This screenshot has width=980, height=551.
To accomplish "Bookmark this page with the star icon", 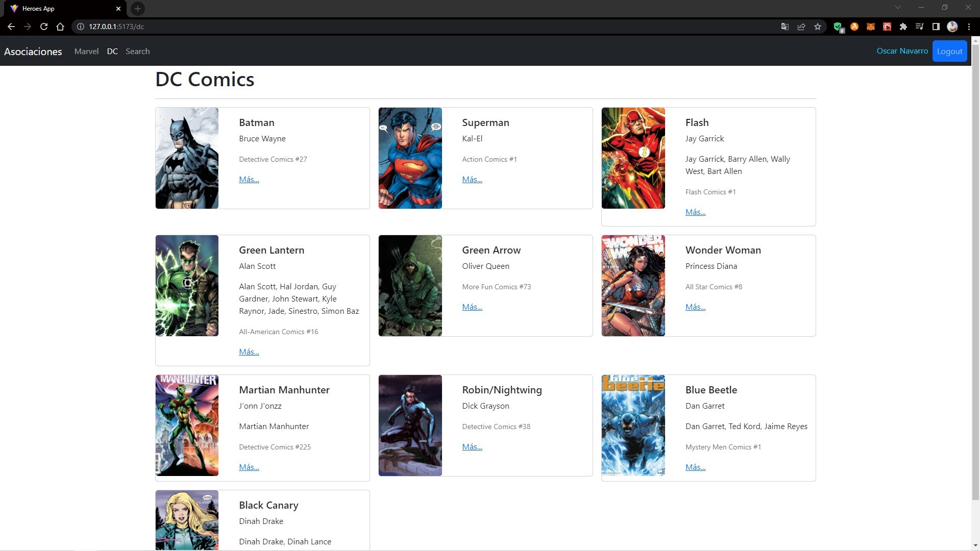I will 818,27.
